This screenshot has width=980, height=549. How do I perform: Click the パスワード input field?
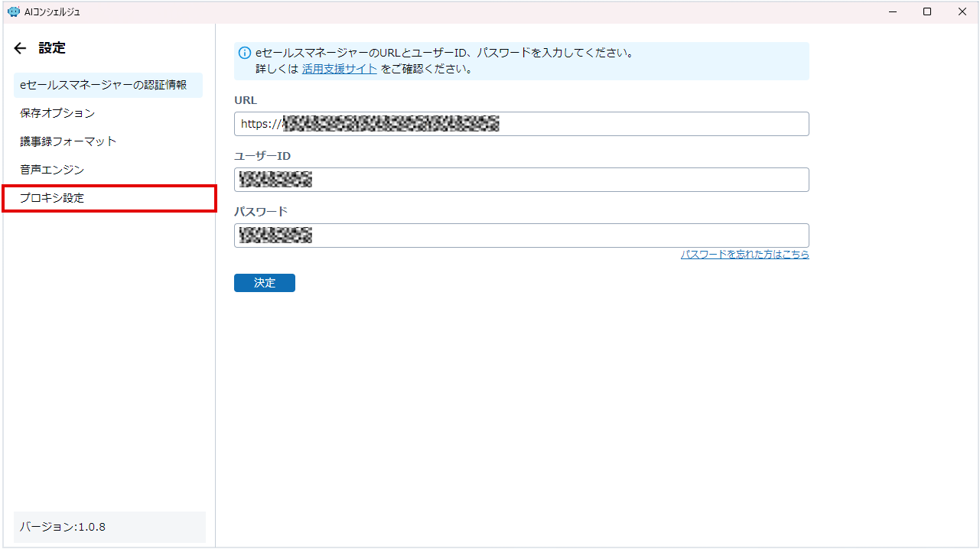[558, 236]
